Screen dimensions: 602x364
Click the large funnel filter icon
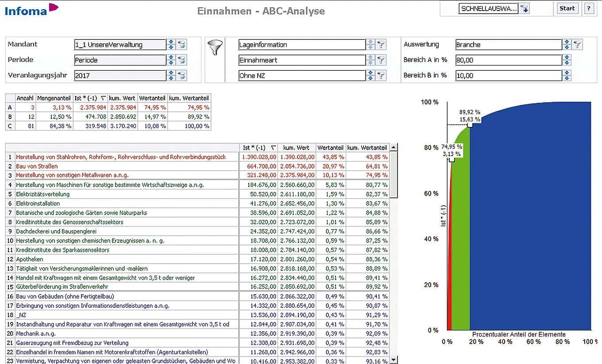pos(215,47)
